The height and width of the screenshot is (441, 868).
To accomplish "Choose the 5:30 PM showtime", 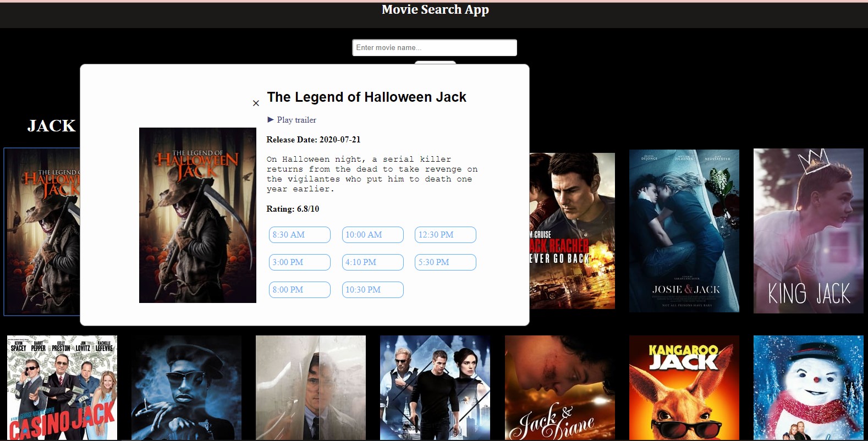I will point(446,262).
